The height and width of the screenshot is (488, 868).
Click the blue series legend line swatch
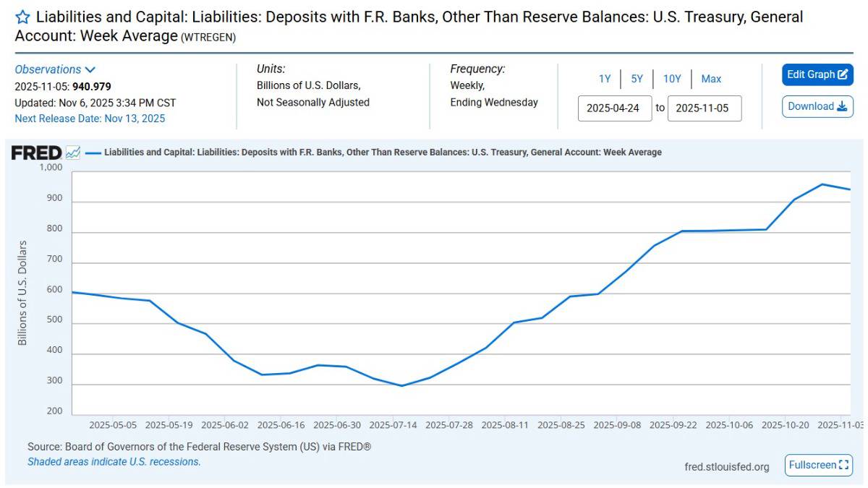93,153
